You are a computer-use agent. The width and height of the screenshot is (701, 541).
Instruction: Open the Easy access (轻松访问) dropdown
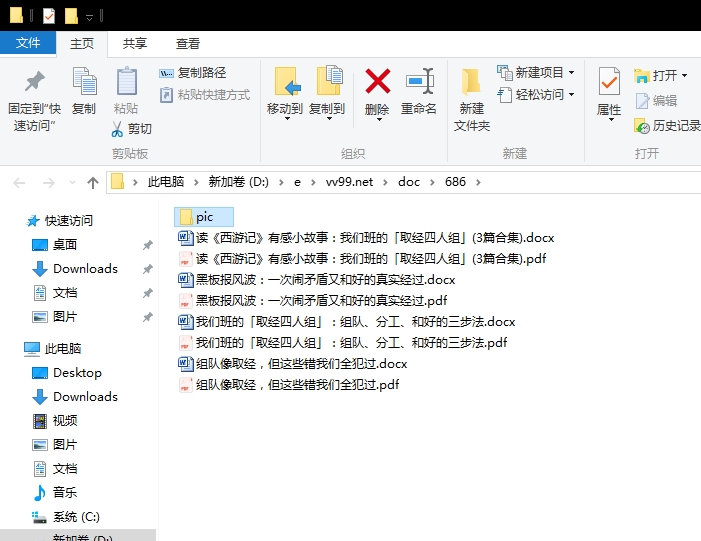536,95
